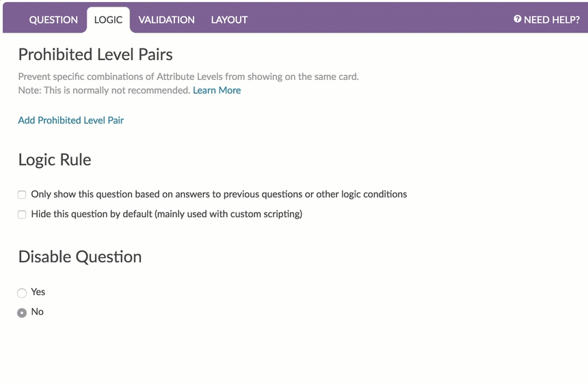Click the 'Yes' label under Disable Question

[38, 292]
